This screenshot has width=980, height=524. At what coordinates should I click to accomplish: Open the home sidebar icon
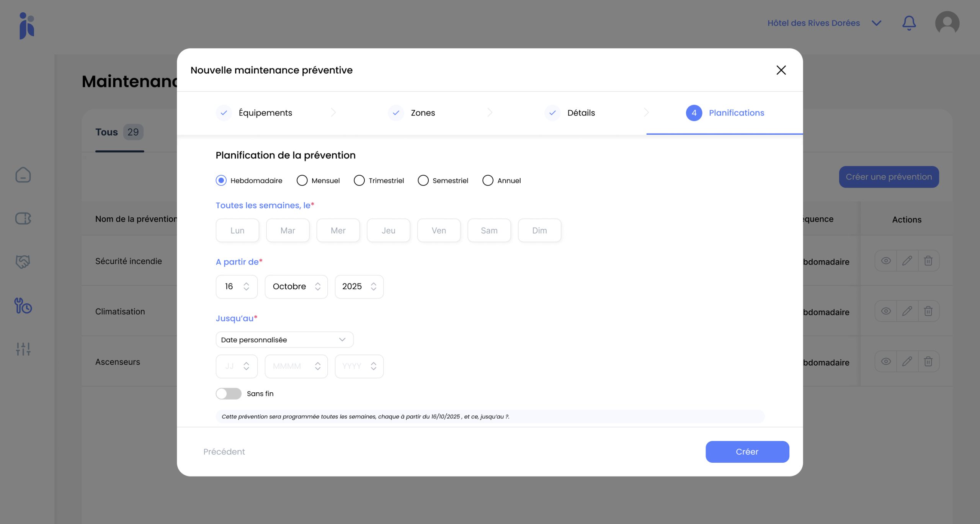tap(23, 175)
